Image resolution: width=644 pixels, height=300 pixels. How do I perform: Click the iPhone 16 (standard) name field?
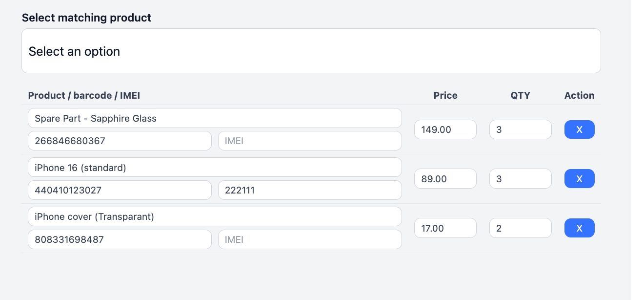[215, 168]
